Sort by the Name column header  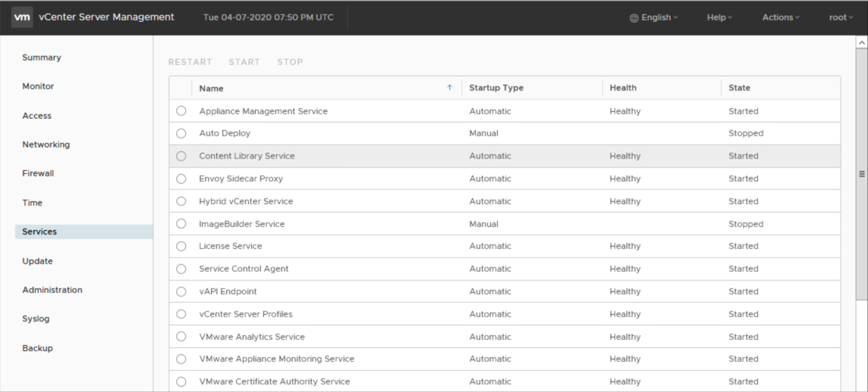click(211, 88)
